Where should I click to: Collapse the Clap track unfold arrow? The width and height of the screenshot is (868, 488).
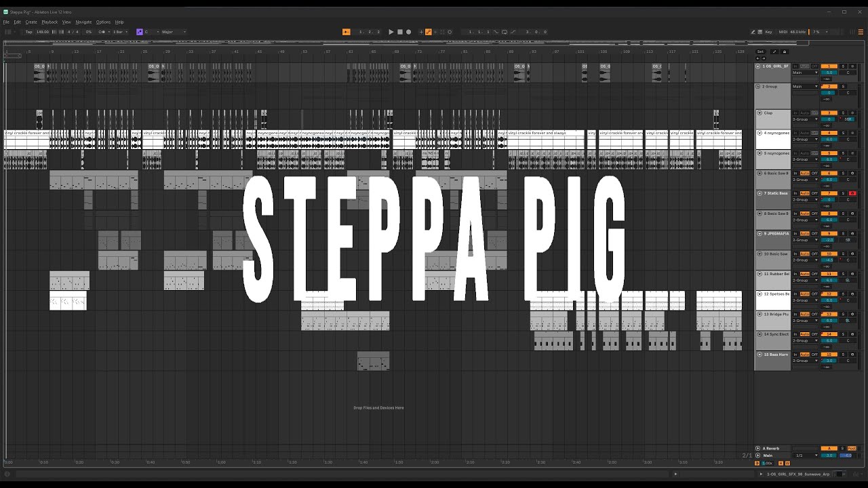759,113
